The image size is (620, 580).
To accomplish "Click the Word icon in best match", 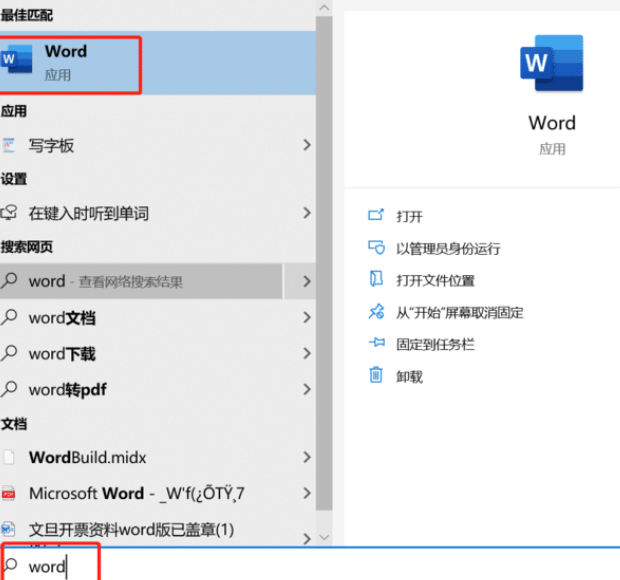I will [x=16, y=59].
